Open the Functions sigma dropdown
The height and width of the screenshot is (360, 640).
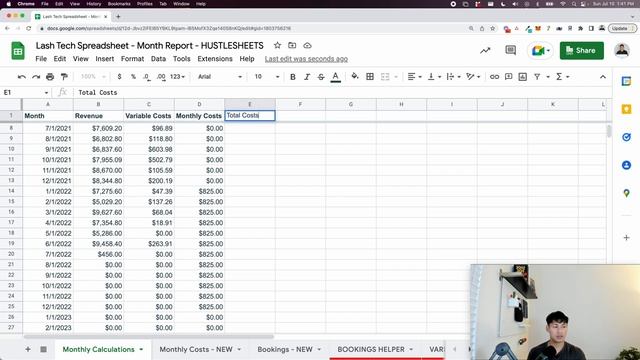[562, 77]
